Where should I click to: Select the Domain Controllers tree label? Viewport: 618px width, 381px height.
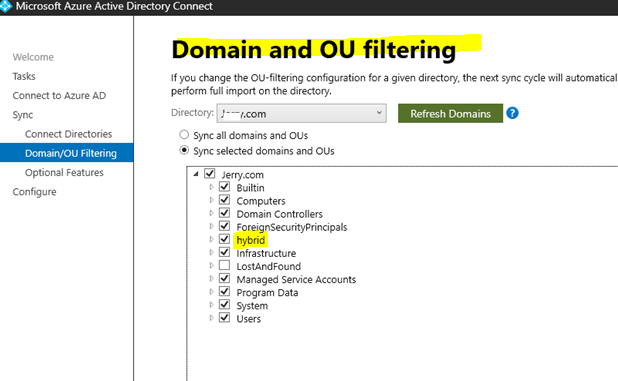click(x=279, y=214)
